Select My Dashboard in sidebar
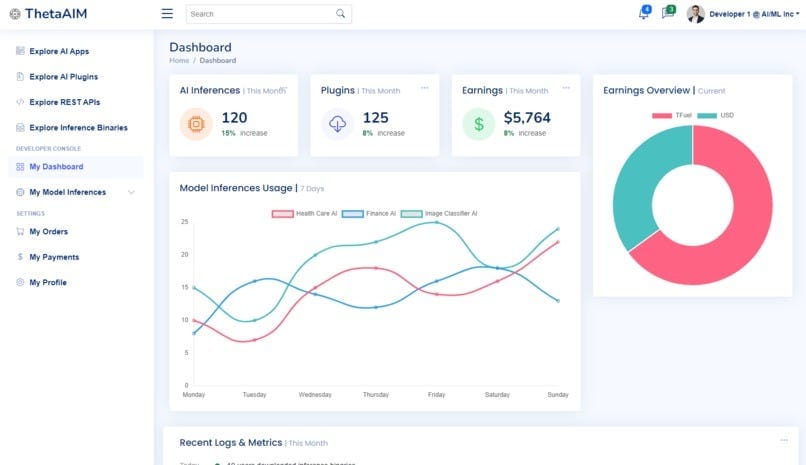Screen dimensions: 806x465 click(x=76, y=167)
